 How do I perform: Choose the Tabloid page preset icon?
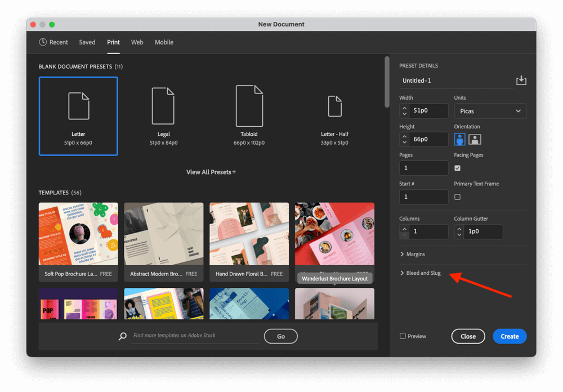coord(249,106)
